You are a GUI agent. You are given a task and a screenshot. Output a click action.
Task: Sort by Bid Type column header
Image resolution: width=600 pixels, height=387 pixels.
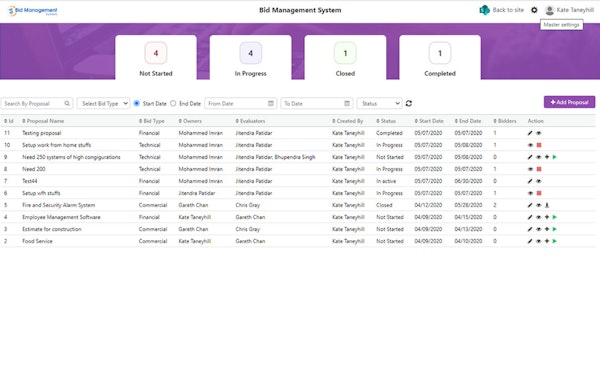(x=152, y=121)
